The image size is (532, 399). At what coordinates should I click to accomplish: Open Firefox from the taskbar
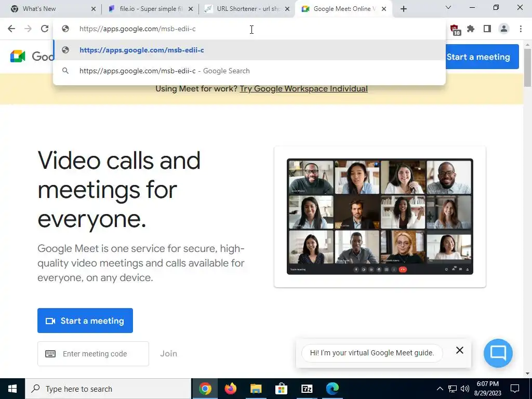point(230,389)
